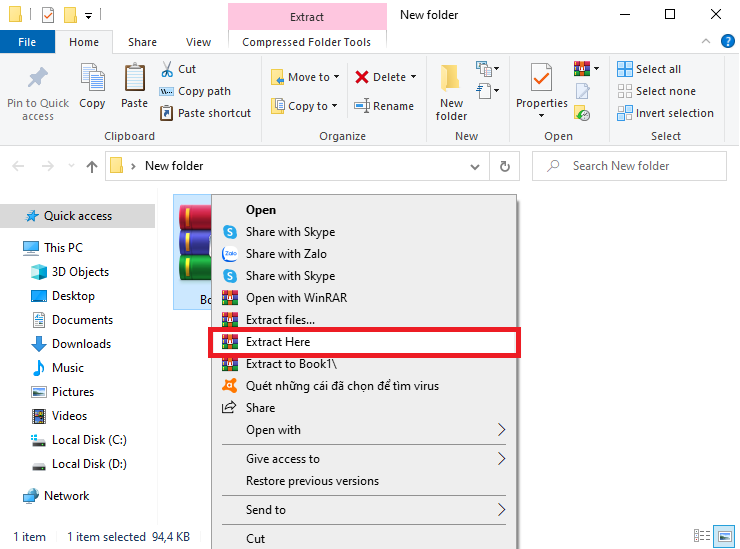Screen dimensions: 740x549
Task: Expand the Send to submenu
Action: tap(501, 510)
